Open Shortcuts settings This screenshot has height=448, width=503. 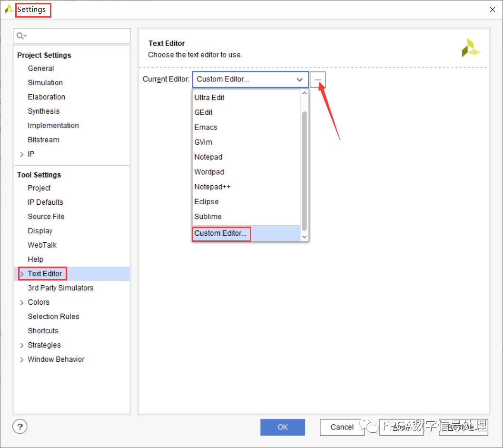[43, 331]
